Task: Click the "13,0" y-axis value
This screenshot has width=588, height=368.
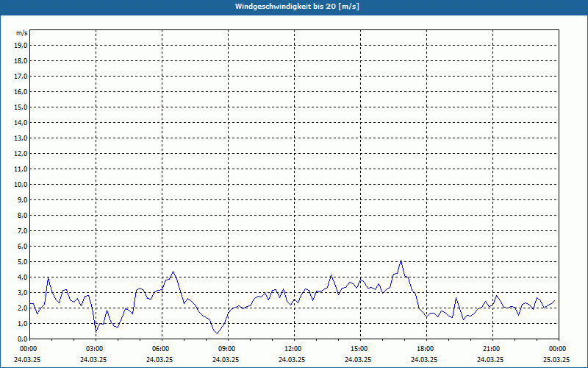Action: (x=21, y=138)
